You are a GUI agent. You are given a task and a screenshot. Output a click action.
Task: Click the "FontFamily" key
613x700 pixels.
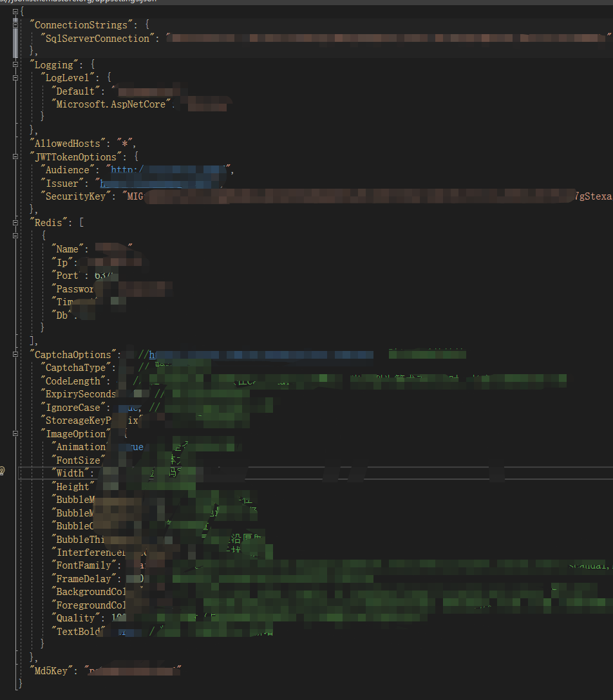(84, 565)
